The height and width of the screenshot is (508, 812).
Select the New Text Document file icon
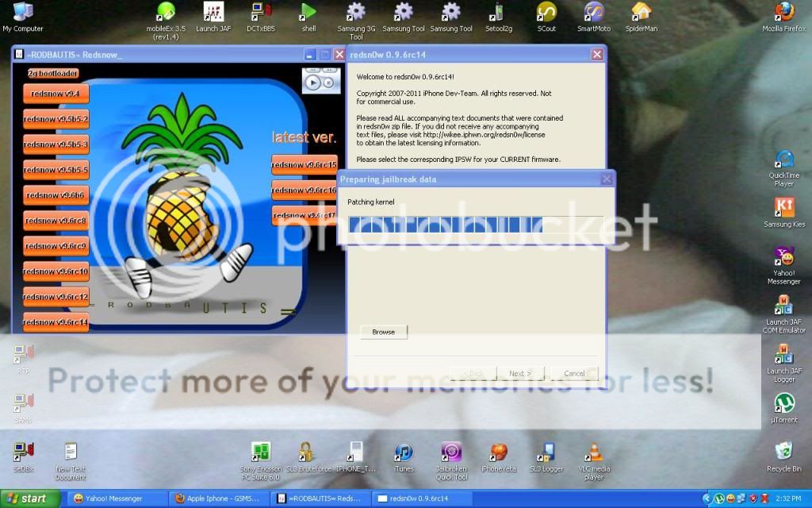[71, 461]
